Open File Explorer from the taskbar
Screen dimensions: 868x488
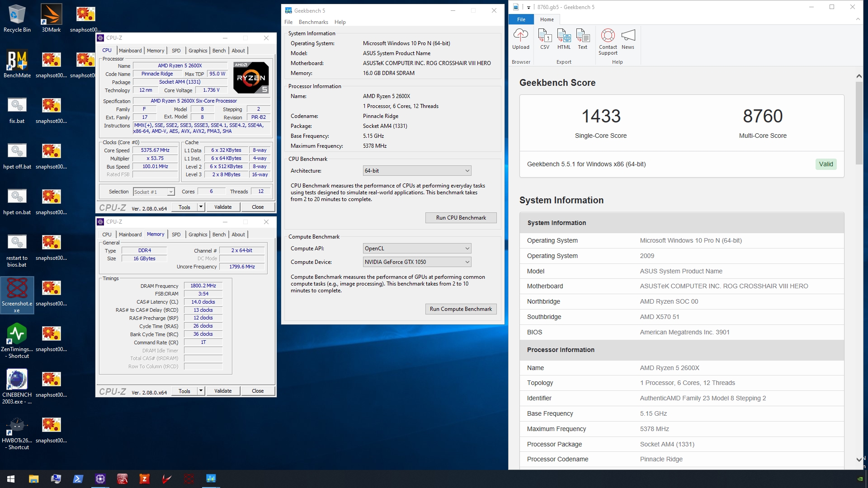click(33, 479)
